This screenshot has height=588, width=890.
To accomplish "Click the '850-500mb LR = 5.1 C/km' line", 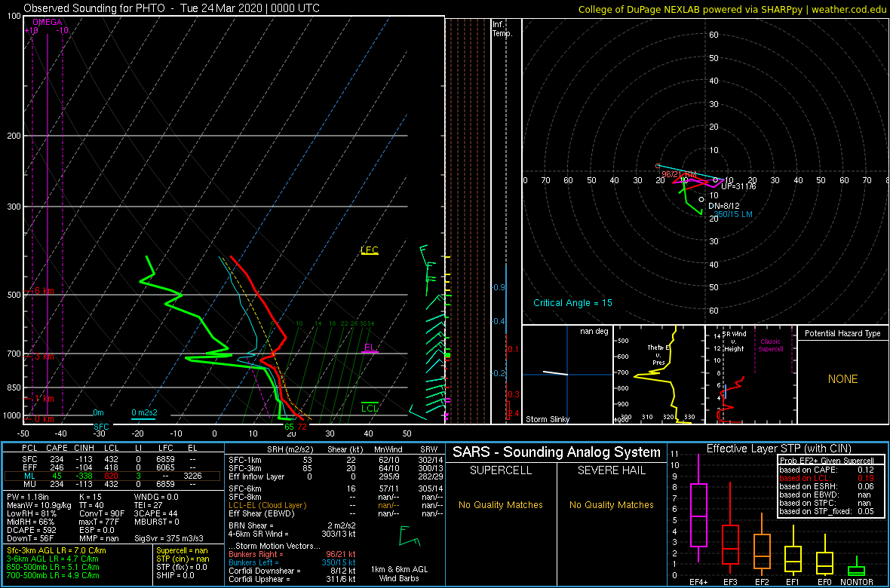I will pyautogui.click(x=54, y=567).
